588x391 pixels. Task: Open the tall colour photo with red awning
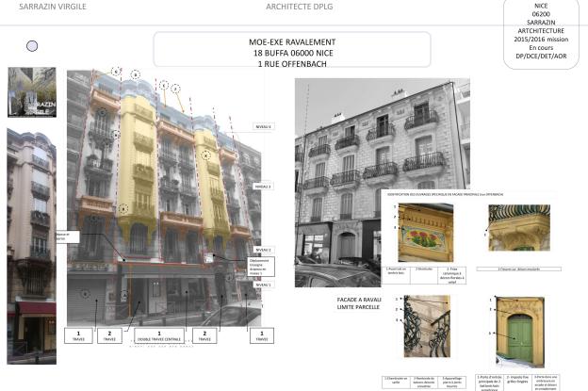31,246
